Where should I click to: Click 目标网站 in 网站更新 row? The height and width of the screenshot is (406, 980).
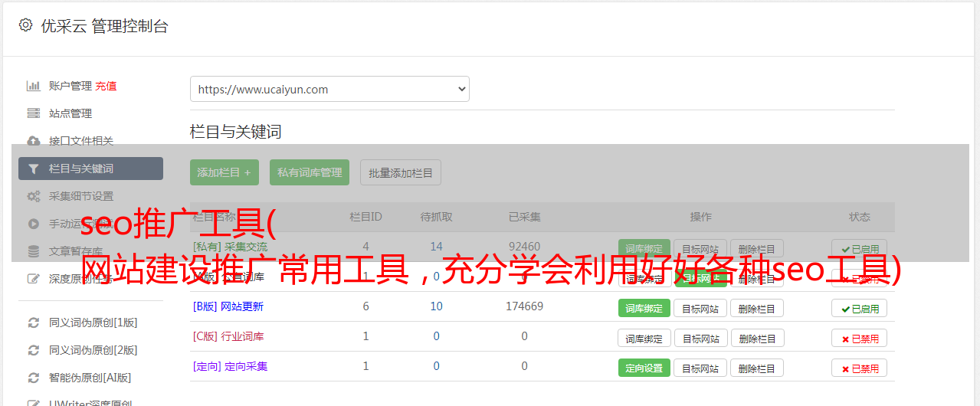pyautogui.click(x=700, y=308)
